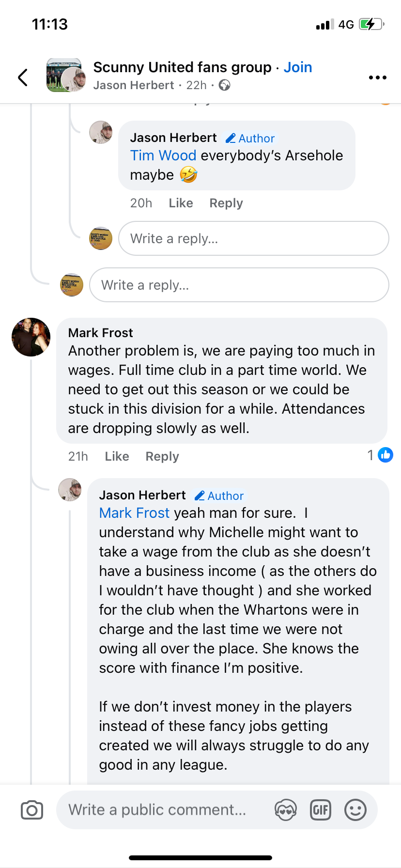Open the avatar sticker picker icon
Screen dimensions: 401x868
tap(285, 810)
